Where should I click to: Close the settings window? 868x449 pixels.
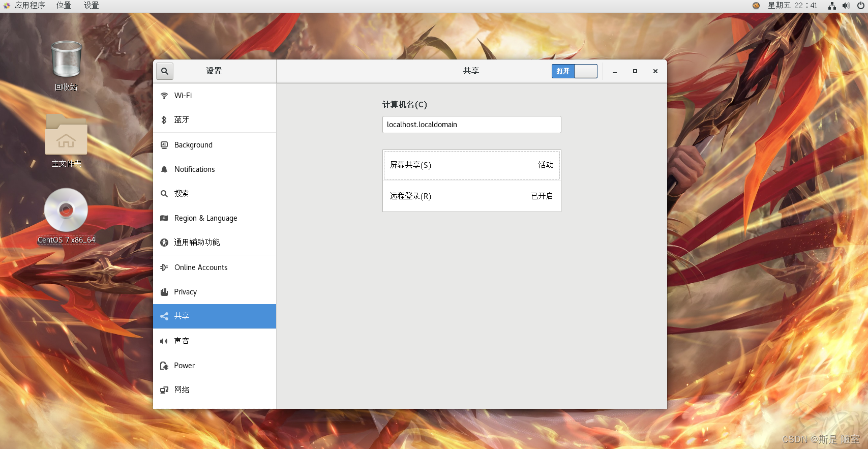pyautogui.click(x=655, y=72)
